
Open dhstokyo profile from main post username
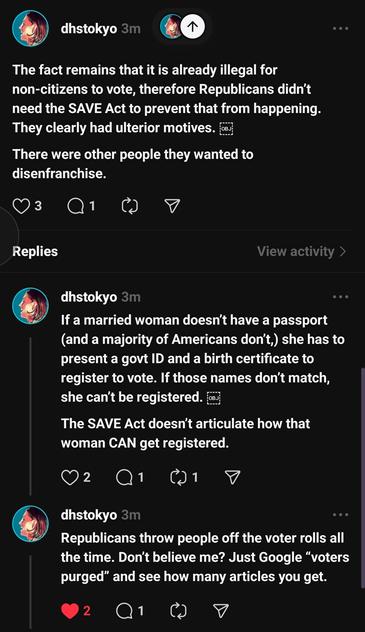tap(89, 29)
